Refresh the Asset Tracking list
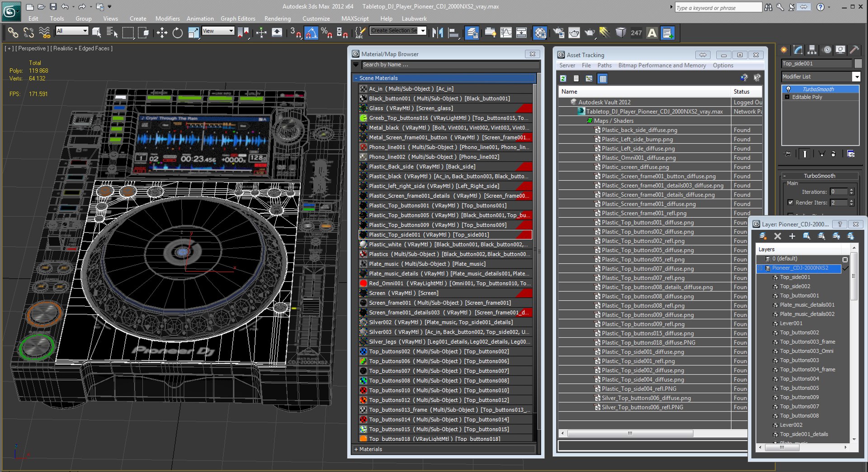The height and width of the screenshot is (472, 868). (563, 79)
